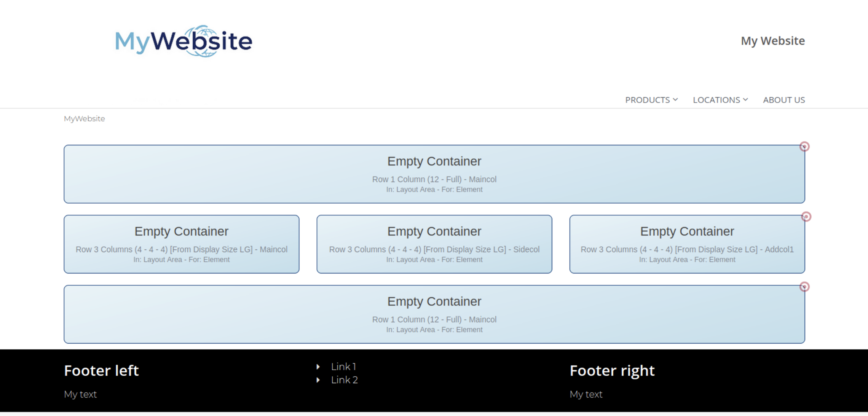Select the Addcol1 empty container
868x416 pixels.
pos(687,244)
